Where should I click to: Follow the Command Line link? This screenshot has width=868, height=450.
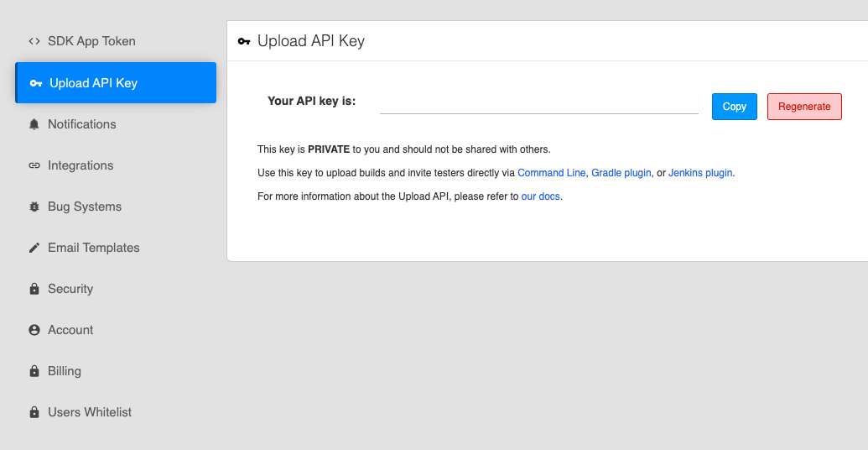(x=551, y=173)
